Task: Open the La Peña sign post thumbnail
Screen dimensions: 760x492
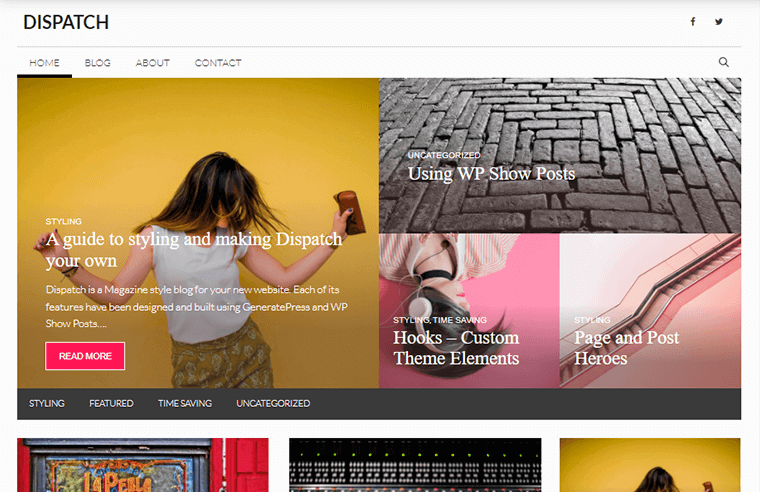Action: tap(143, 465)
